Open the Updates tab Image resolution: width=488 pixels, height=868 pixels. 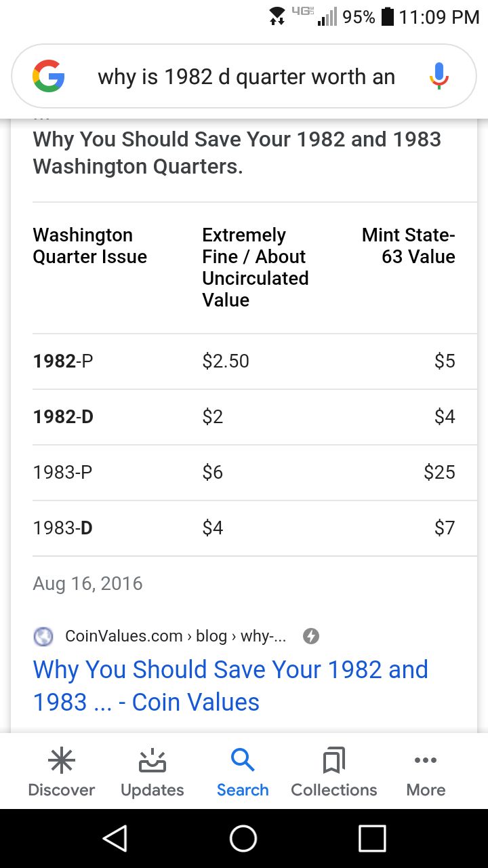(152, 773)
